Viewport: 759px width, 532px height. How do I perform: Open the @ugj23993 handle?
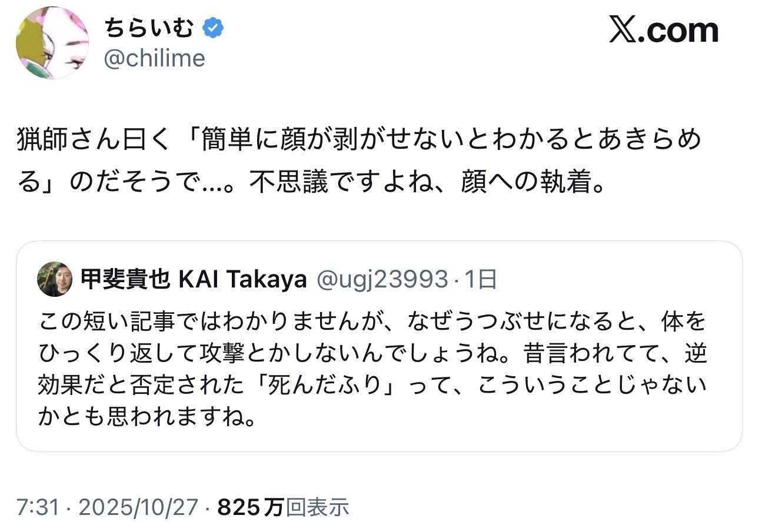click(x=382, y=280)
